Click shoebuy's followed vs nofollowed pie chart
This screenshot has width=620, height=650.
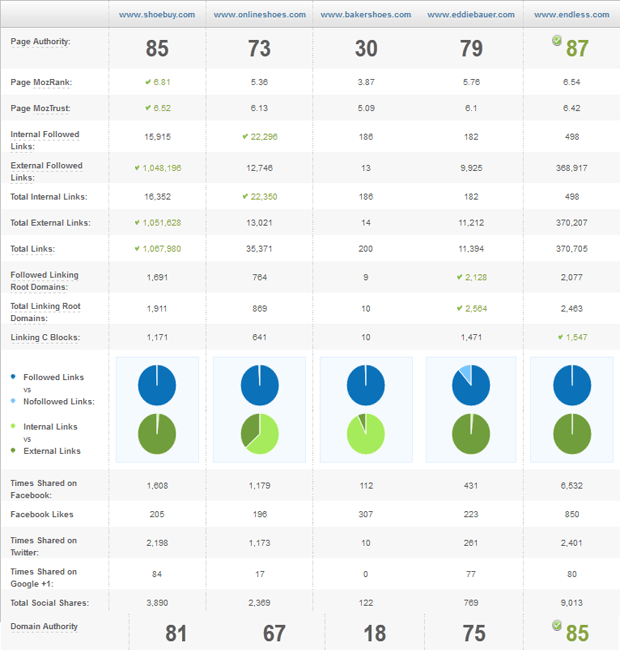157,385
